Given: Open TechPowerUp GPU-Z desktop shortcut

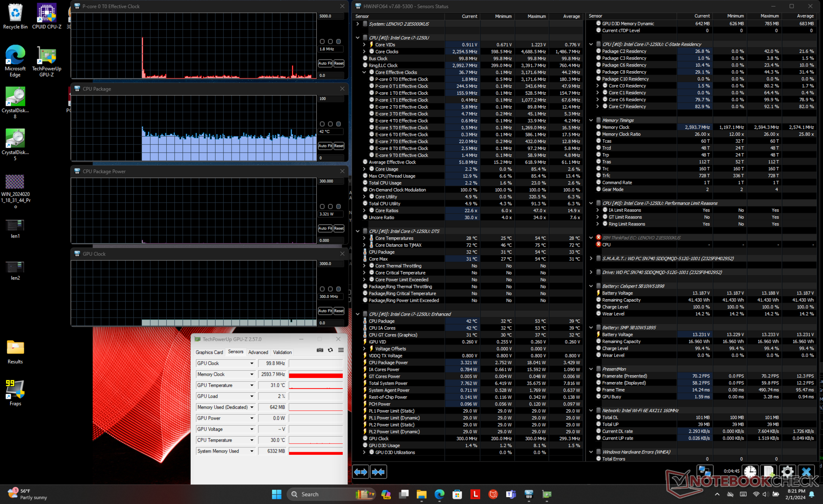Looking at the screenshot, I should [46, 61].
